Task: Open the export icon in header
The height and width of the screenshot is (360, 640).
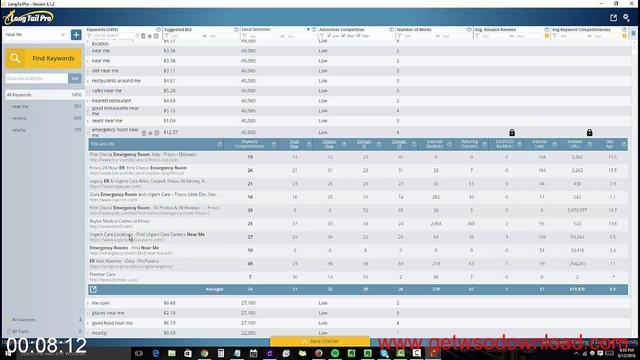Action: (x=613, y=18)
